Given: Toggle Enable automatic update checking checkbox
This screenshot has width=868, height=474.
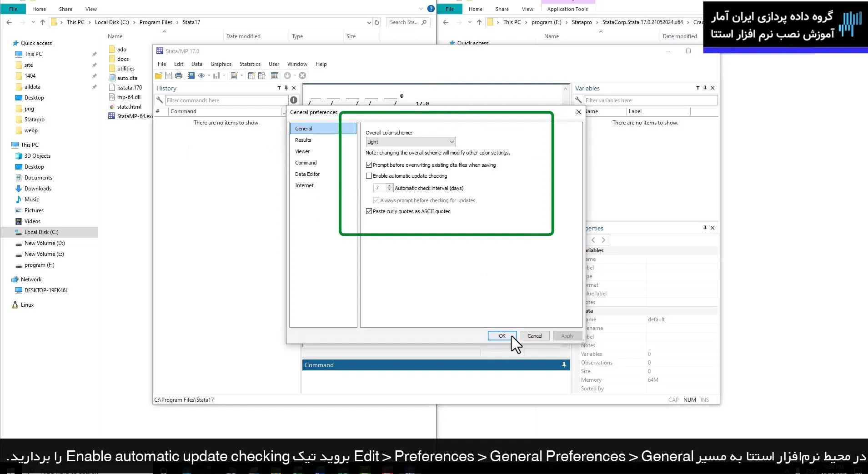Looking at the screenshot, I should [x=369, y=176].
